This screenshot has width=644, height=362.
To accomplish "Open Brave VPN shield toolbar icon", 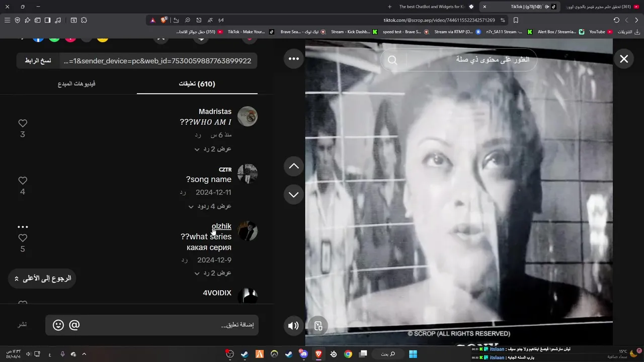I will coord(17,20).
